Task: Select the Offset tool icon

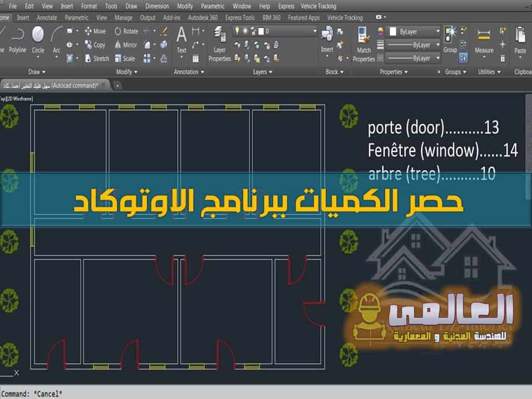Action: click(164, 58)
